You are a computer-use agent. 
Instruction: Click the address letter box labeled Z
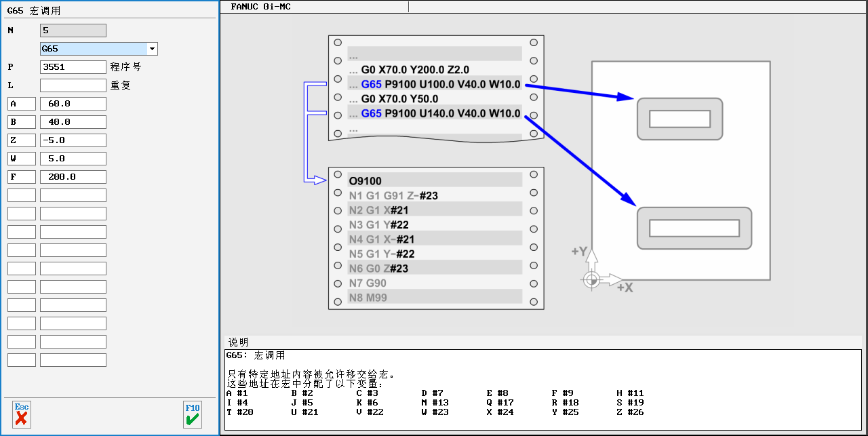coord(22,140)
